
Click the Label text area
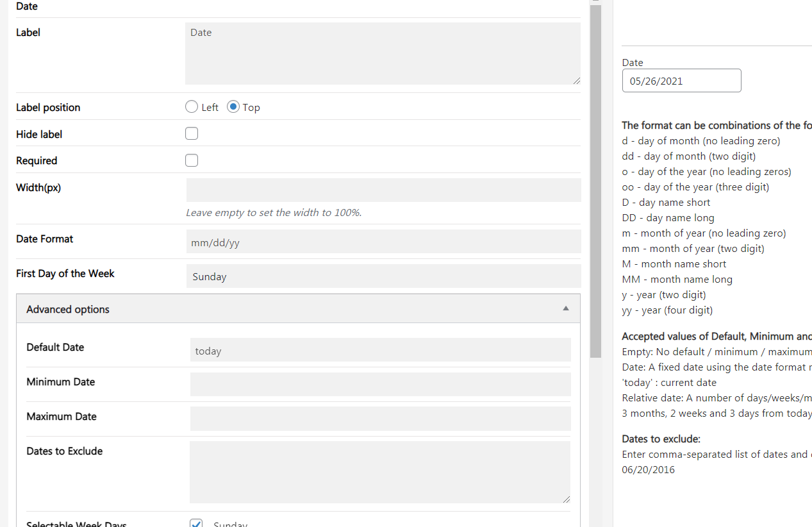point(383,54)
